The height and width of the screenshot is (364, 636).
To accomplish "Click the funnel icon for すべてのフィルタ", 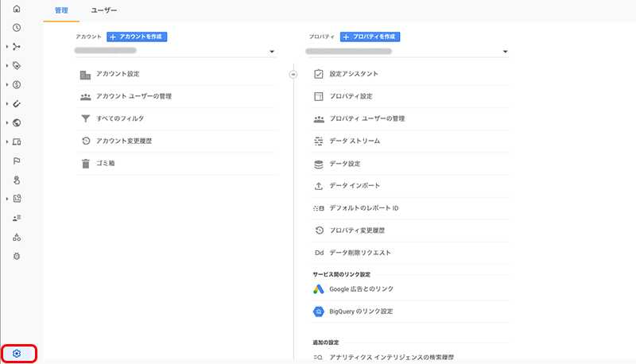I will tap(86, 118).
